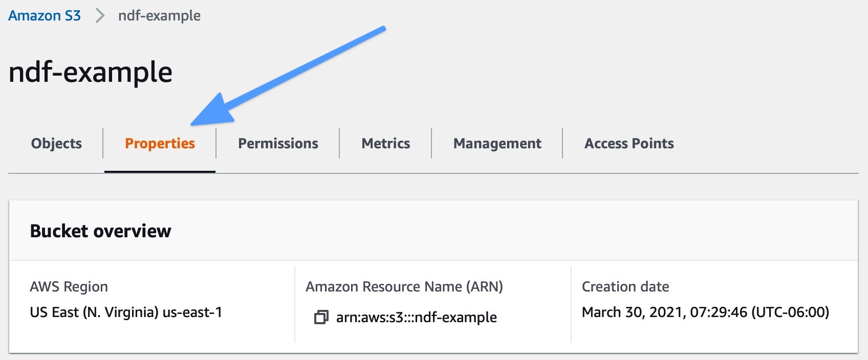Select the Properties tab

point(160,144)
